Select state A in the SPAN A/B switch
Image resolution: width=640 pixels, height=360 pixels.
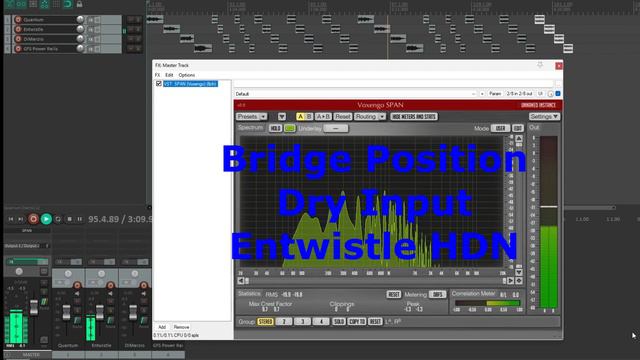(300, 117)
